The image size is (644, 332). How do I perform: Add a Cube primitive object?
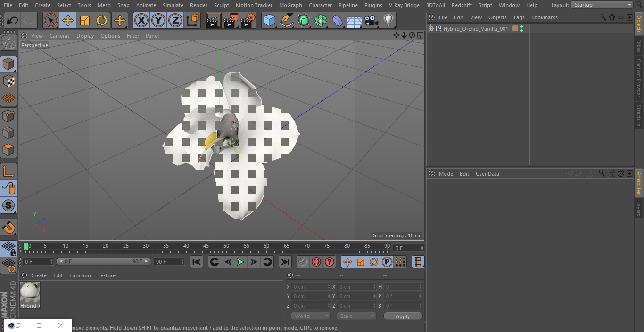269,21
